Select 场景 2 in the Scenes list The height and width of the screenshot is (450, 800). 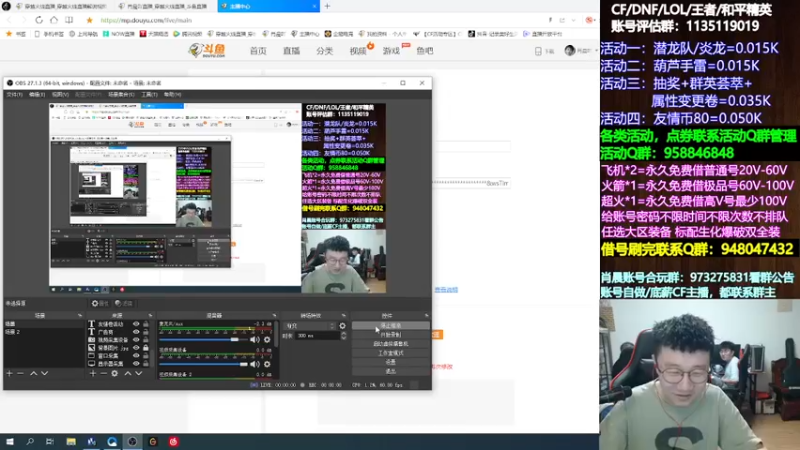coord(43,332)
